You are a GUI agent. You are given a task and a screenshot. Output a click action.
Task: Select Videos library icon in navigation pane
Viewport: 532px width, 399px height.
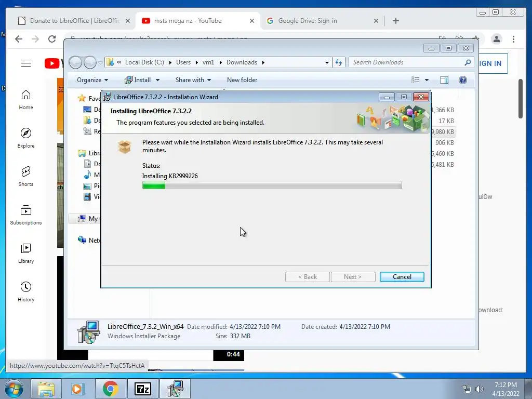tap(87, 196)
